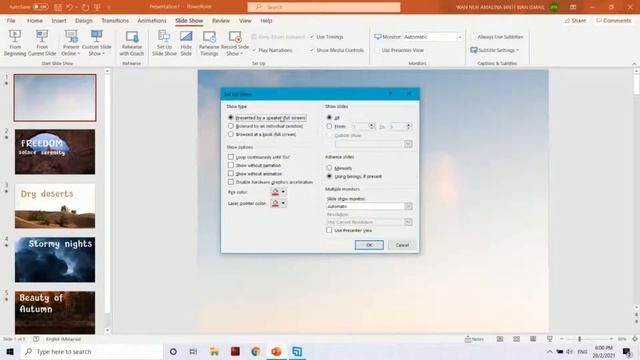The image size is (640, 360).
Task: Open Windows Start menu
Action: pos(10,351)
